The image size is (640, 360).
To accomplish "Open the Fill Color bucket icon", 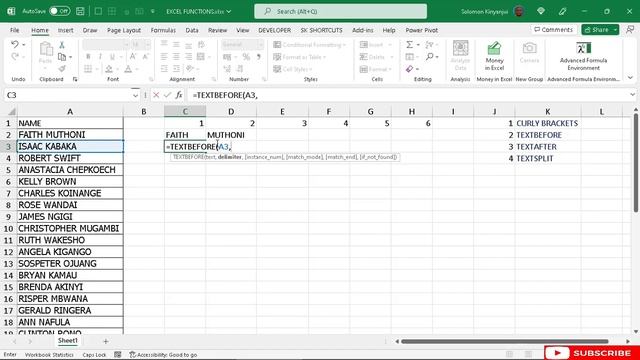I will (x=109, y=69).
